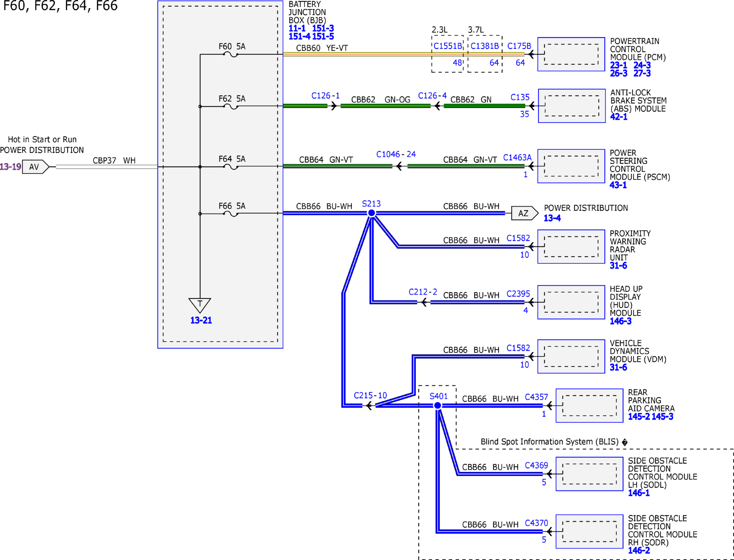This screenshot has width=734, height=560.
Task: Click connector label C4357
Action: [x=536, y=397]
